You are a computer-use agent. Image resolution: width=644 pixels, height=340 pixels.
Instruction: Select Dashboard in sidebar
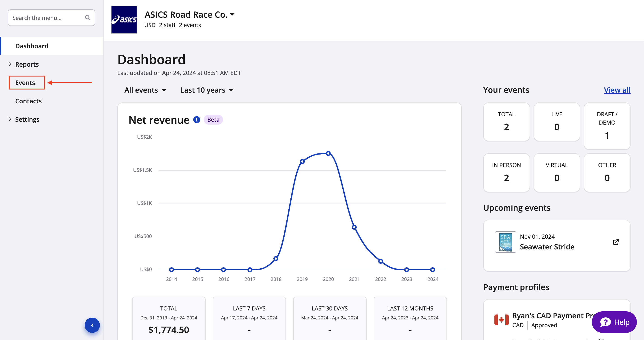coord(32,46)
